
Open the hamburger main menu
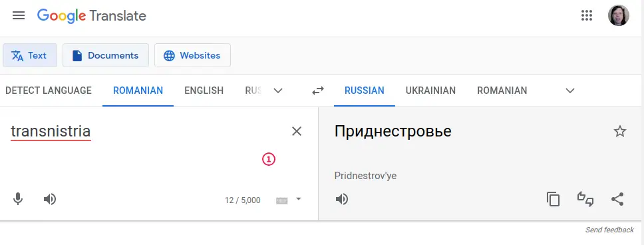tap(19, 15)
